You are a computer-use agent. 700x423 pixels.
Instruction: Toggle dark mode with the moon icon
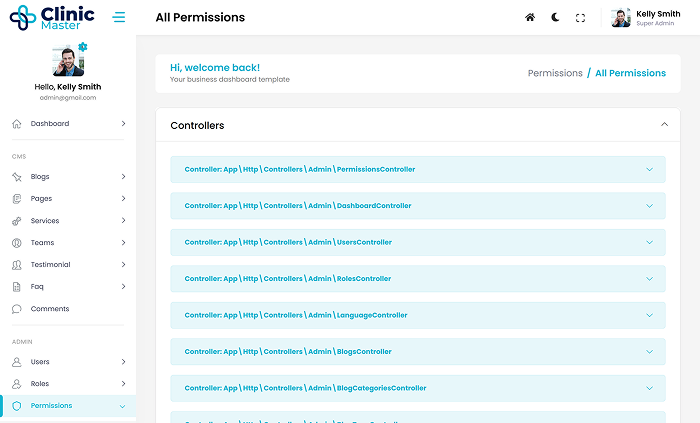pyautogui.click(x=555, y=18)
